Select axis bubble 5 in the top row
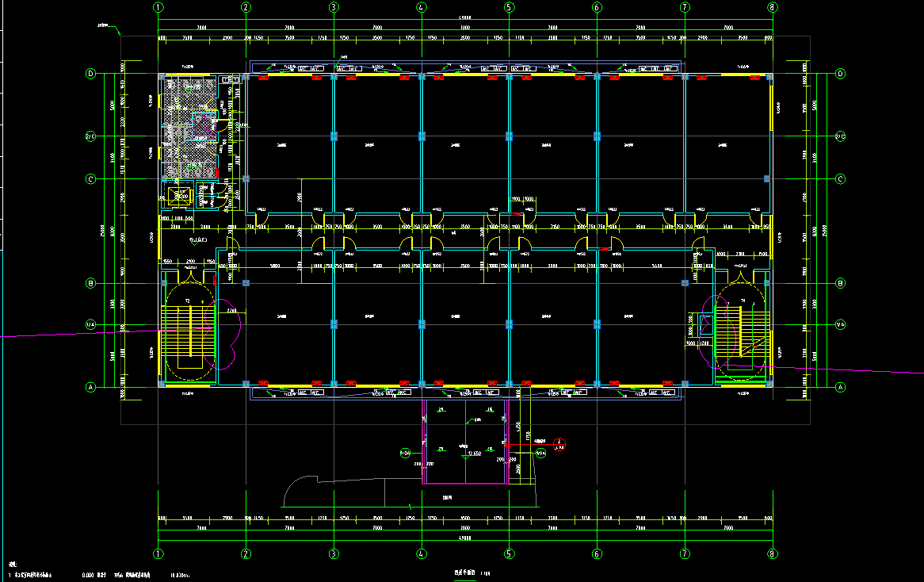The image size is (924, 582). pos(509,7)
